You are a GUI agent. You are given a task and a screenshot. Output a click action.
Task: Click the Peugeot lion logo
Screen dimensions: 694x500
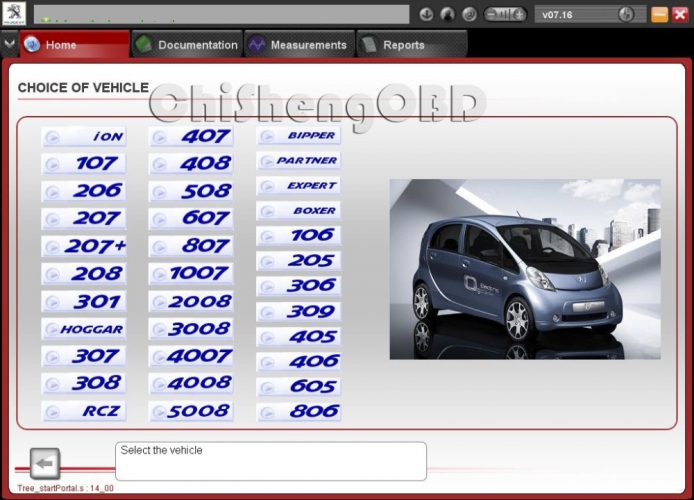tap(14, 14)
